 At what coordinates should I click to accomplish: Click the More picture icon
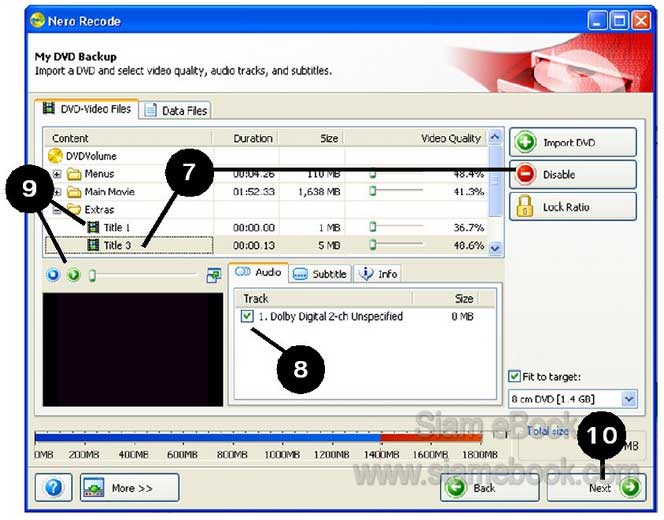(94, 488)
